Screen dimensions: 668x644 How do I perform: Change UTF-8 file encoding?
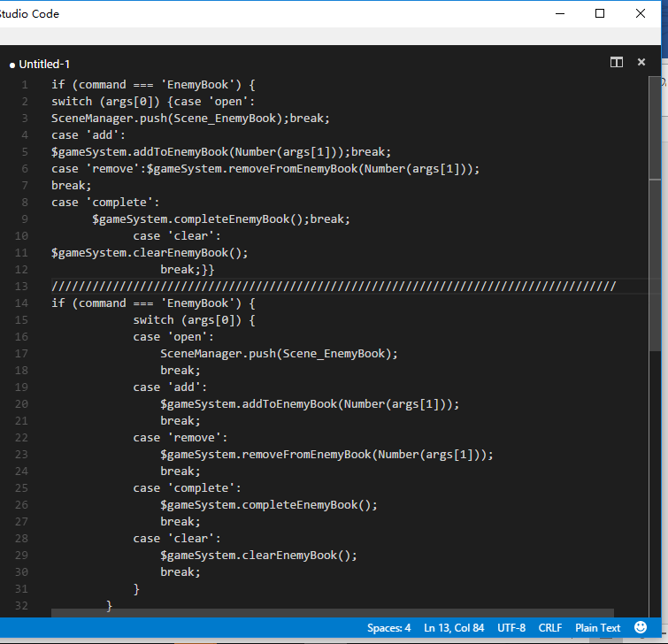tap(511, 628)
